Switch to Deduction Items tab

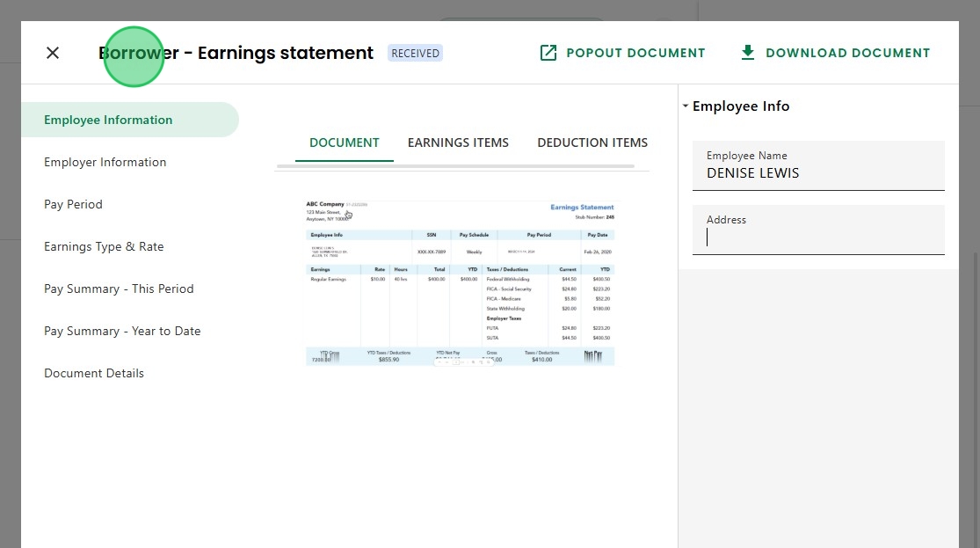(592, 142)
